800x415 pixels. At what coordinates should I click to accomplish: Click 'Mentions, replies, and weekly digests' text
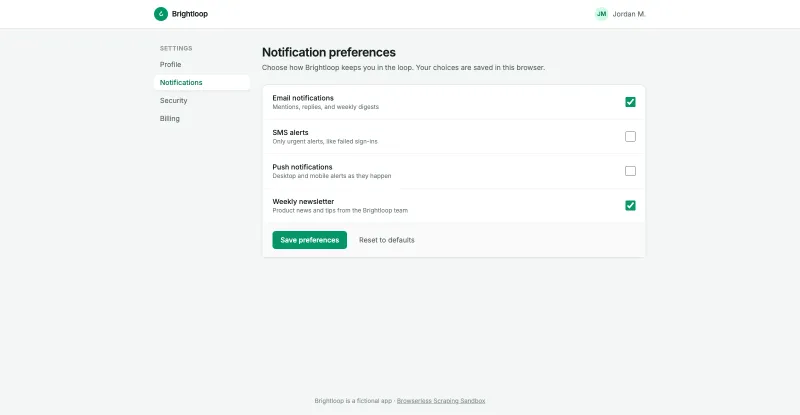click(326, 107)
